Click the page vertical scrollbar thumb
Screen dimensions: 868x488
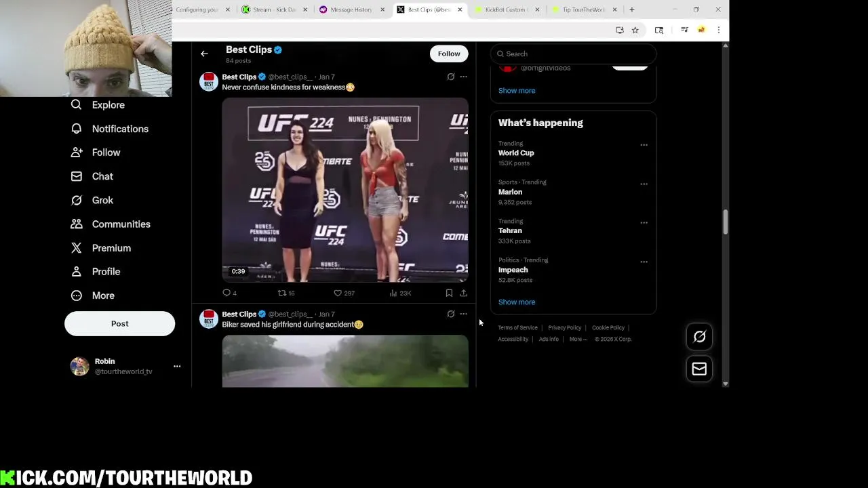pyautogui.click(x=726, y=222)
